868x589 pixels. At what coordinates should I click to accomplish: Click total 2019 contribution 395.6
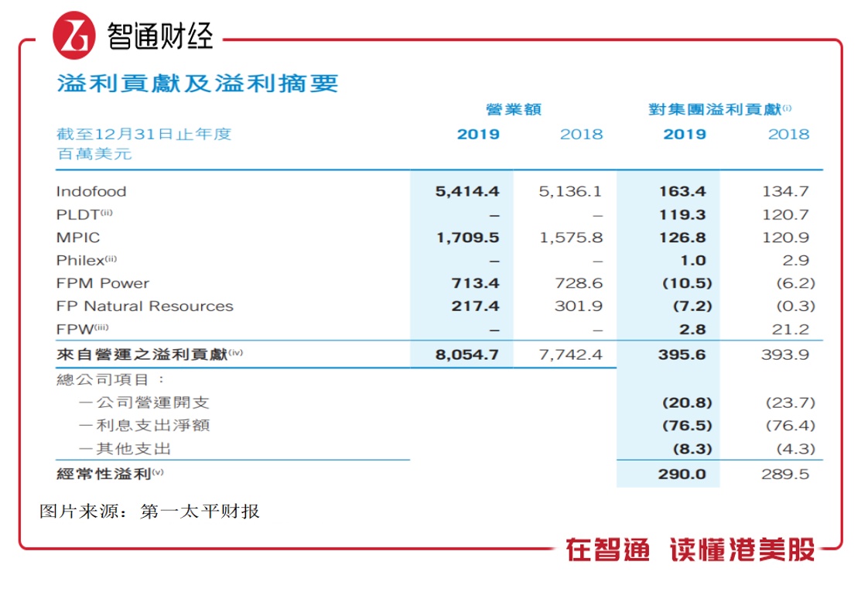(682, 354)
